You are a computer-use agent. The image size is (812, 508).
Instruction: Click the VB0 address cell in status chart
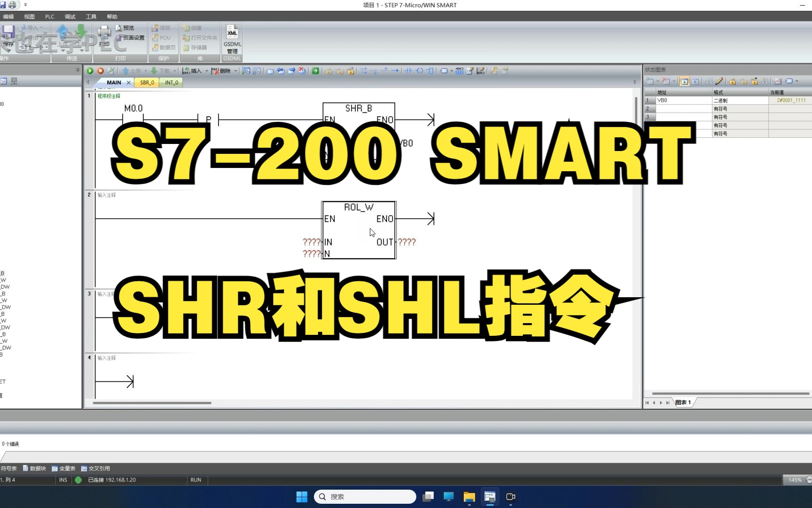(x=684, y=100)
